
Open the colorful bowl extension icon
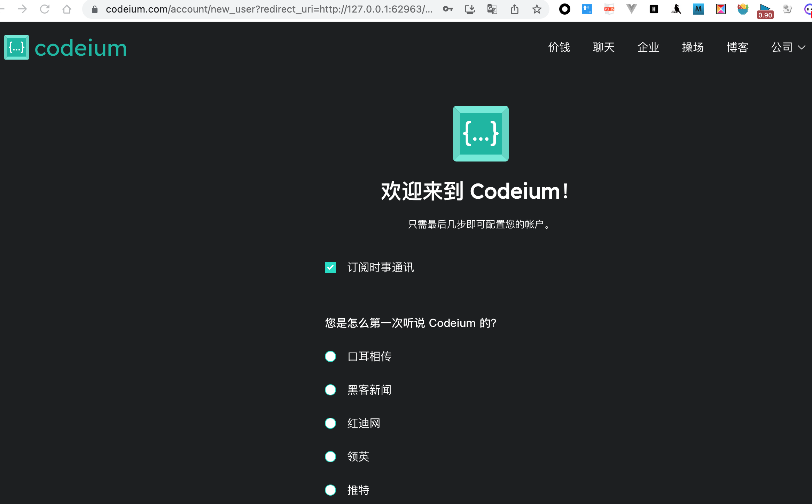[x=743, y=9]
